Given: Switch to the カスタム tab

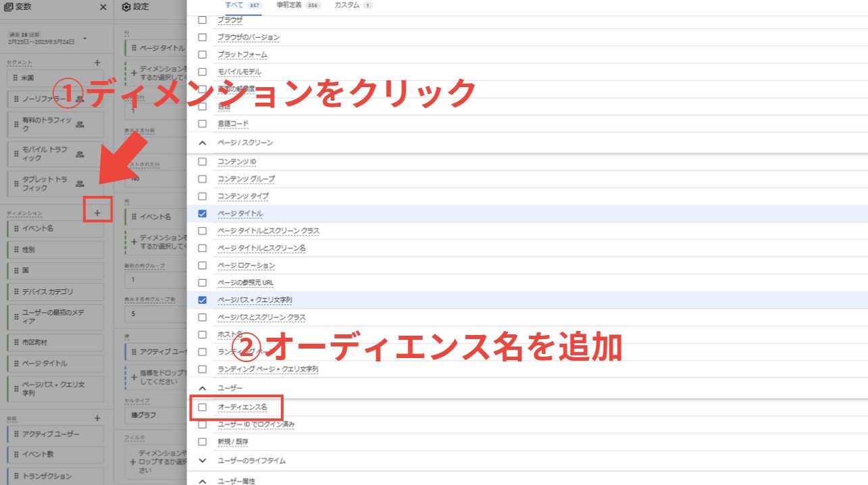Looking at the screenshot, I should click(x=353, y=5).
